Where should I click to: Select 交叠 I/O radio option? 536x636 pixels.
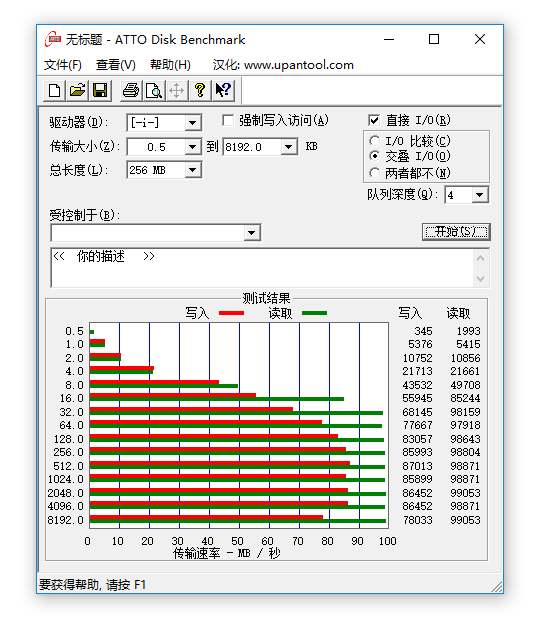pos(374,156)
